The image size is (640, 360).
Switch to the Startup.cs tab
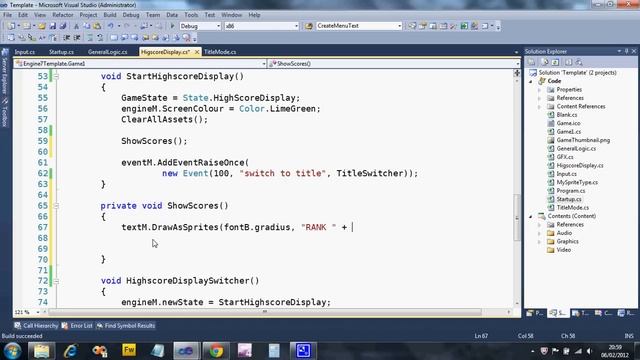[x=61, y=52]
